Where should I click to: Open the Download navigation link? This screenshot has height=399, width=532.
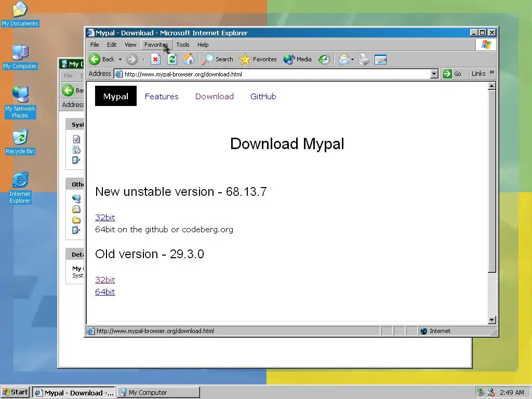click(215, 96)
